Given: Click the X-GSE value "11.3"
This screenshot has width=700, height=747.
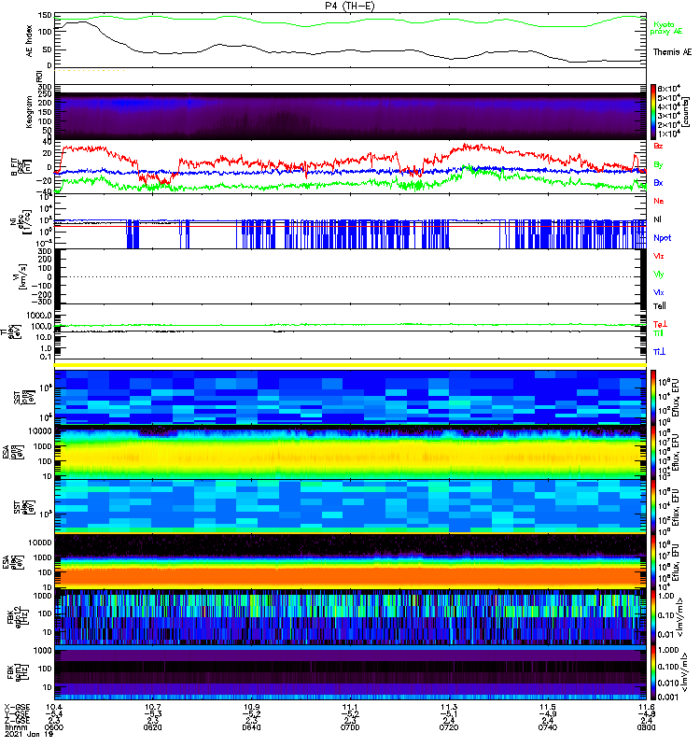Looking at the screenshot, I should pos(449,707).
